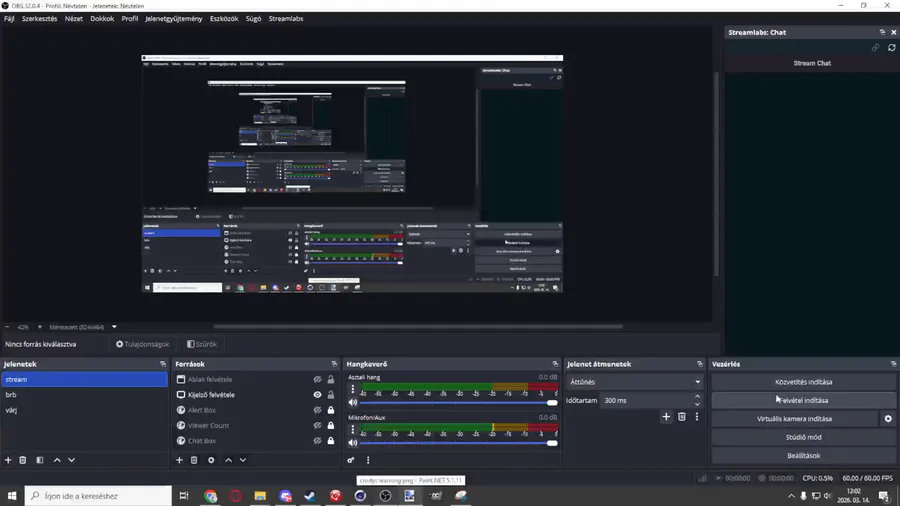Open the Áttűnés transition dropdown

634,382
